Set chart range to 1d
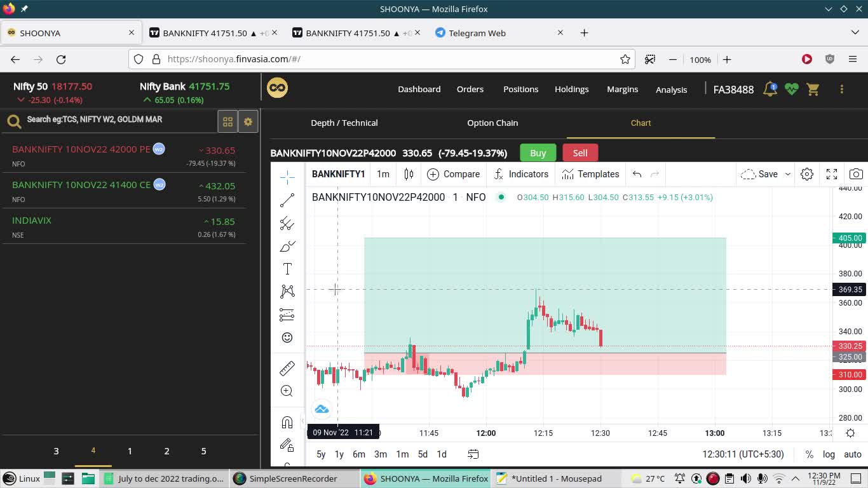868x488 pixels. (442, 454)
